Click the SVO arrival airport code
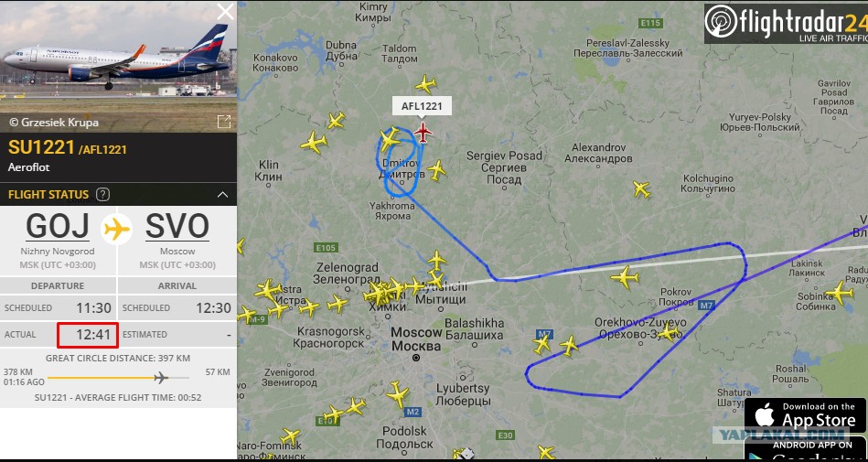Viewport: 868px width, 462px height. (177, 226)
